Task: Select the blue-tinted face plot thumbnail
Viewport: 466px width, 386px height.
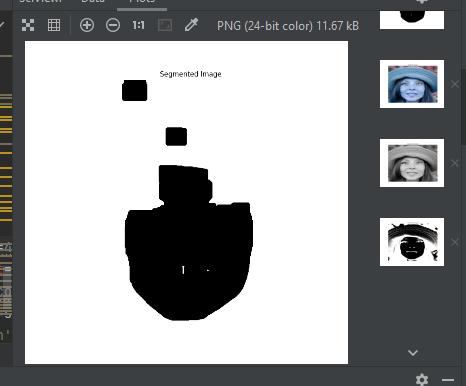Action: click(x=412, y=84)
